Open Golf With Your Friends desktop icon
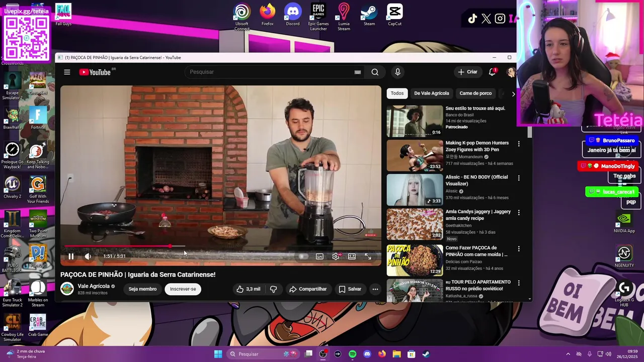644x362 pixels. 38,190
